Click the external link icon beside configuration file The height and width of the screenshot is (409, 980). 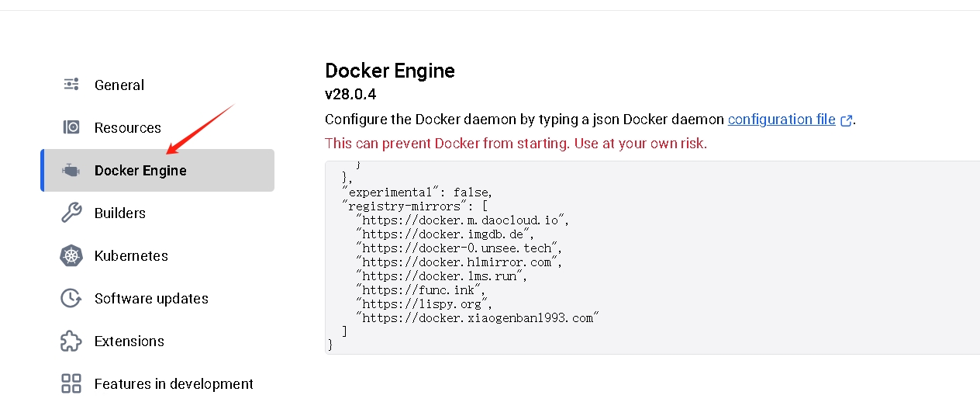(x=847, y=120)
